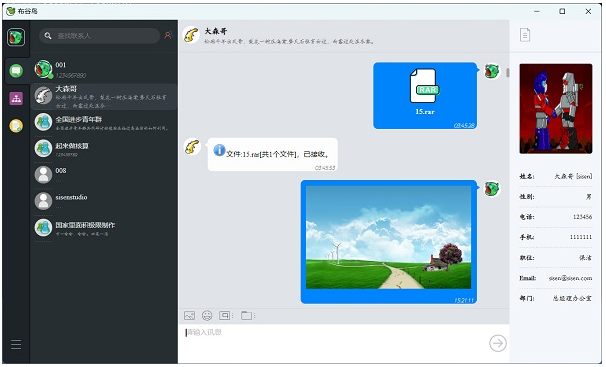Click the email sisen@sisen.com

pyautogui.click(x=570, y=278)
